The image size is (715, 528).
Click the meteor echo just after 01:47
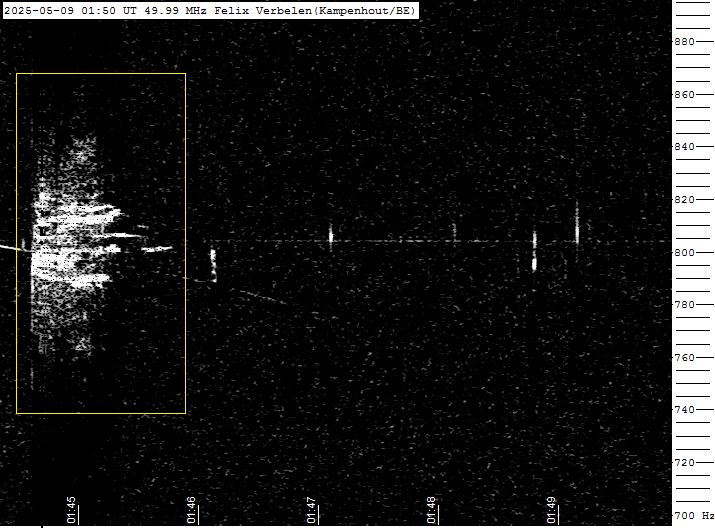pos(331,237)
